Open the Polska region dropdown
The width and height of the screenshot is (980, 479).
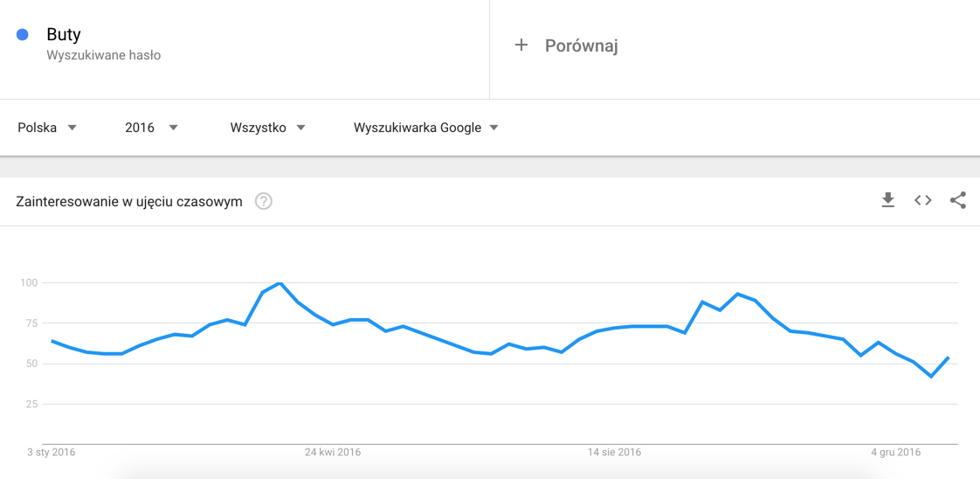coord(47,128)
